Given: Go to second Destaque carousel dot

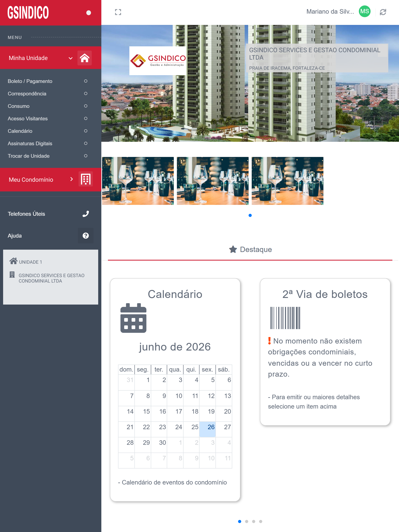Looking at the screenshot, I should pos(247,521).
